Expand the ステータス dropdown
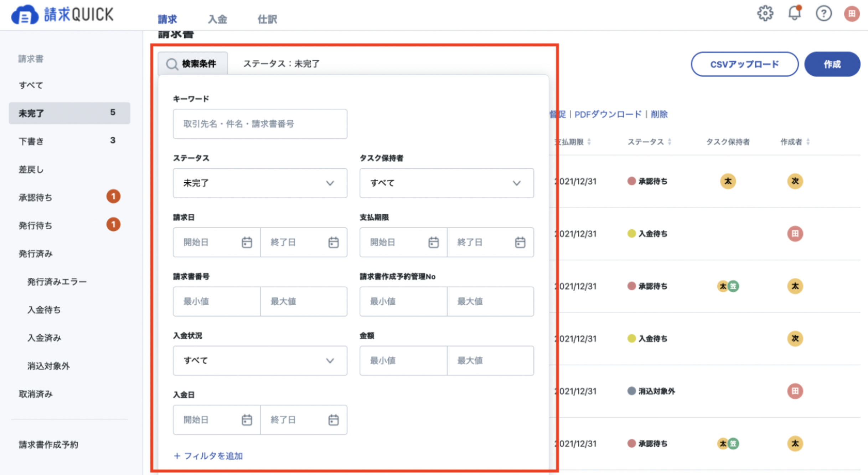868x475 pixels. point(260,183)
